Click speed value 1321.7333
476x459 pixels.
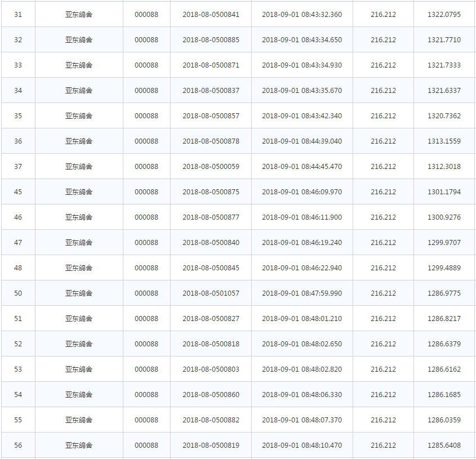[x=444, y=65]
